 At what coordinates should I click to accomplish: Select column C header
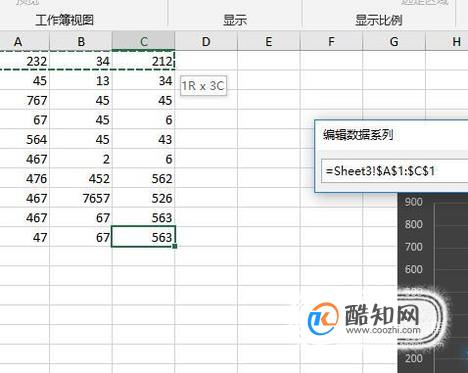click(x=143, y=41)
